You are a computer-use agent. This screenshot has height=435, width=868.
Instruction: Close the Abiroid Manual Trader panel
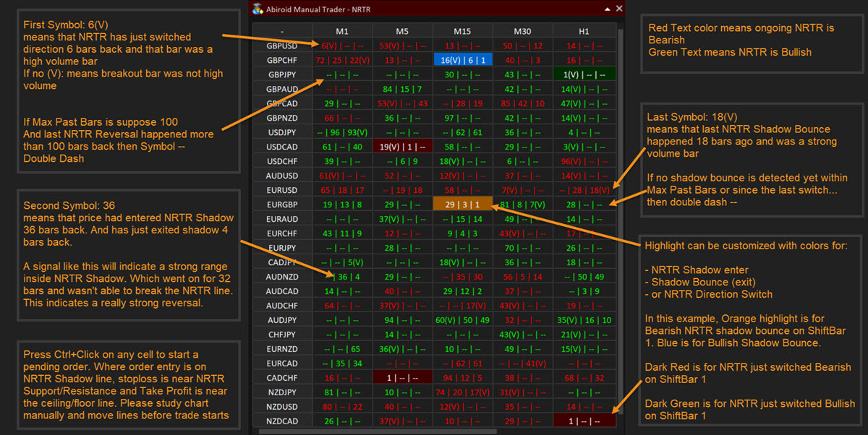618,9
